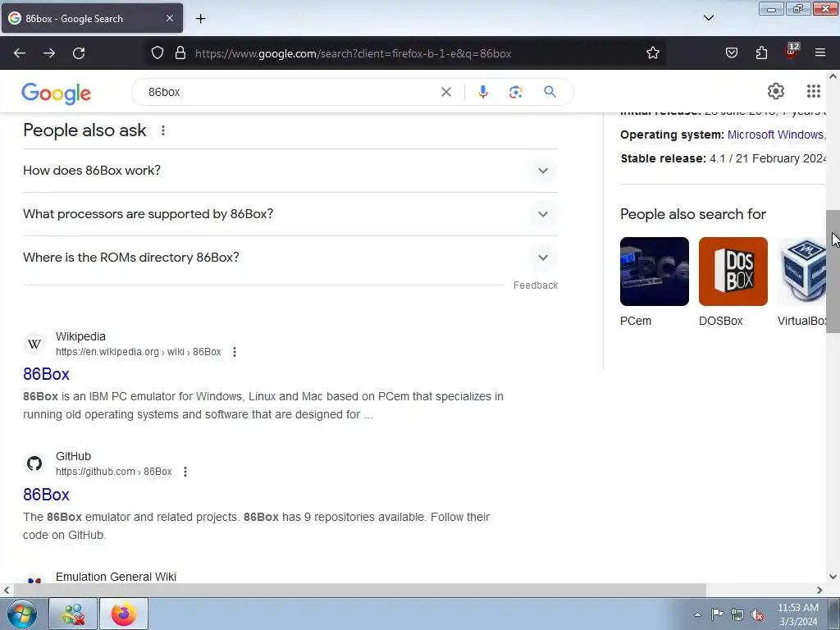Open the Wikipedia 86Box result title
Screen dimensions: 840x630
(46, 374)
